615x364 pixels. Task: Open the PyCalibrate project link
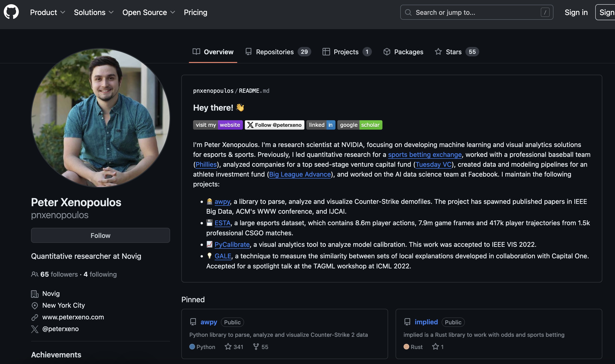(232, 244)
